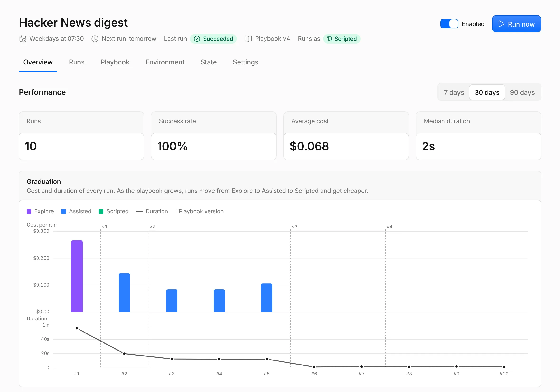The image size is (560, 392).
Task: Click the Hacker News digest title
Action: (x=73, y=23)
